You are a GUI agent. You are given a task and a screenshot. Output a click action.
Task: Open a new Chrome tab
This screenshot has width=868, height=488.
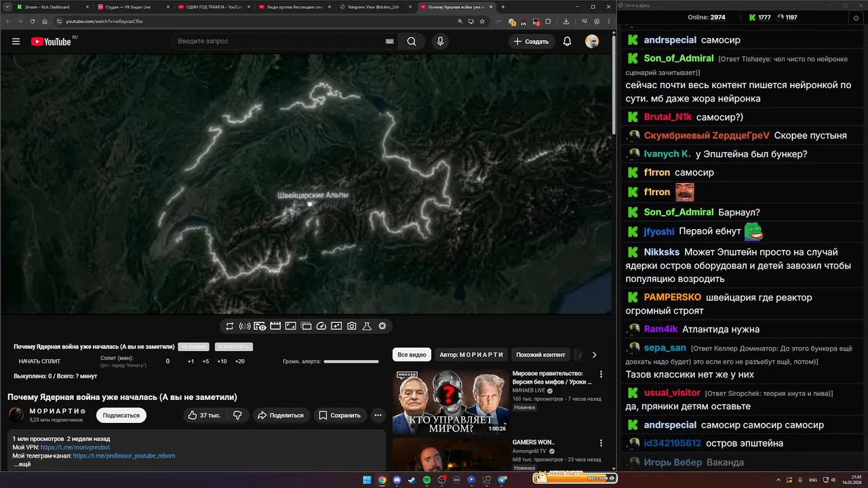(502, 7)
